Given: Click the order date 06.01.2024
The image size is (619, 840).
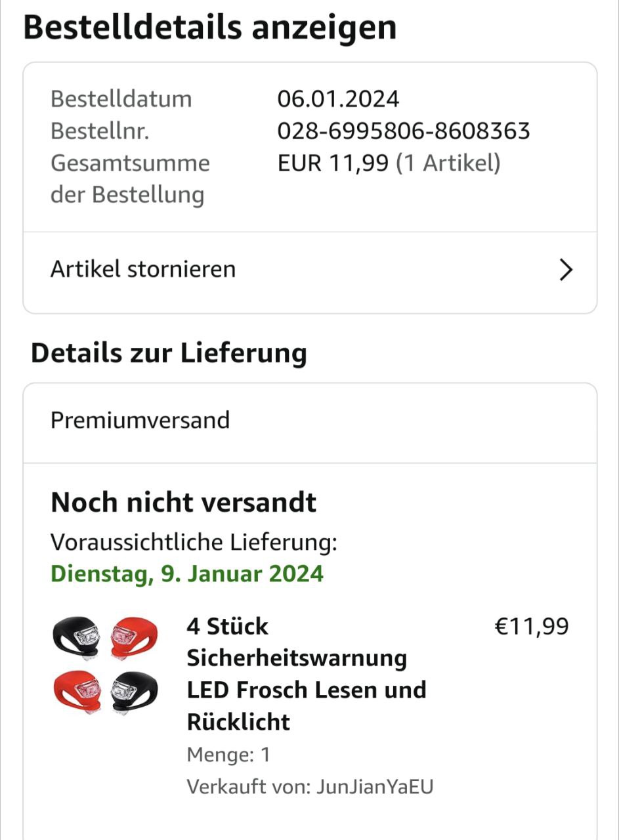Looking at the screenshot, I should pyautogui.click(x=338, y=99).
